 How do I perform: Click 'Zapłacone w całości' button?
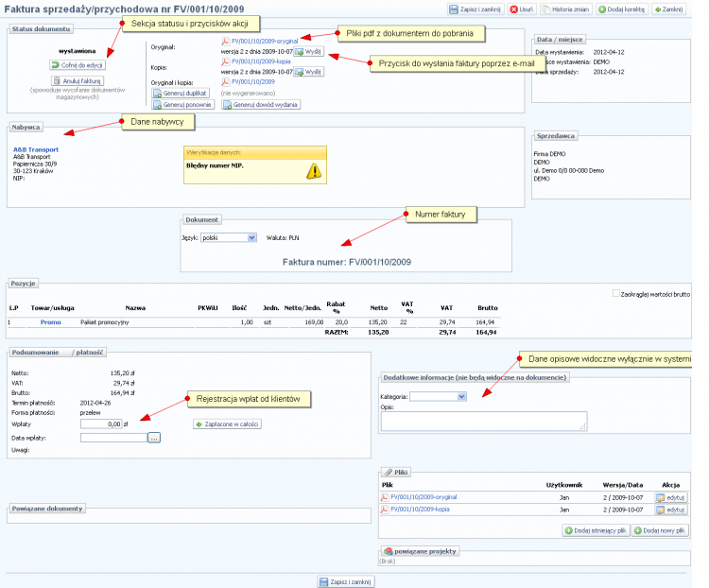click(227, 424)
